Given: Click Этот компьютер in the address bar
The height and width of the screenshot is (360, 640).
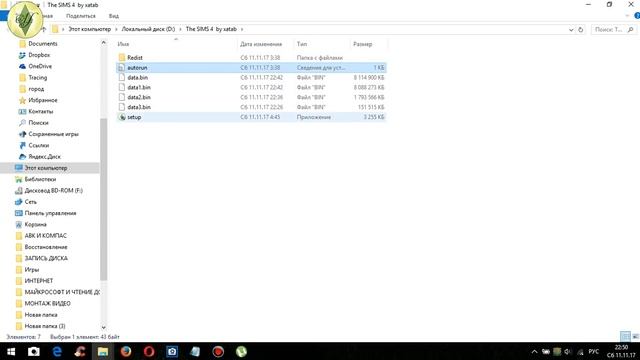Looking at the screenshot, I should (89, 29).
